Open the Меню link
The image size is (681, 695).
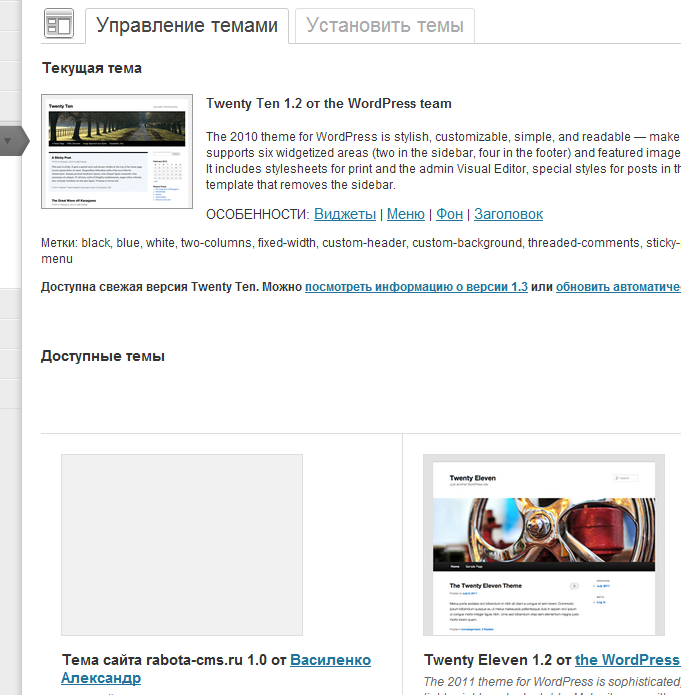coord(406,214)
